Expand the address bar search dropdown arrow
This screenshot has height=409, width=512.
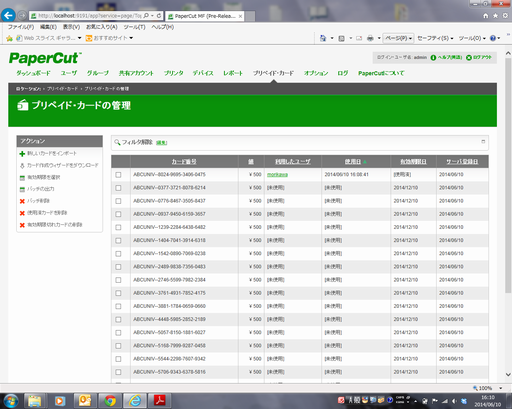click(x=152, y=16)
